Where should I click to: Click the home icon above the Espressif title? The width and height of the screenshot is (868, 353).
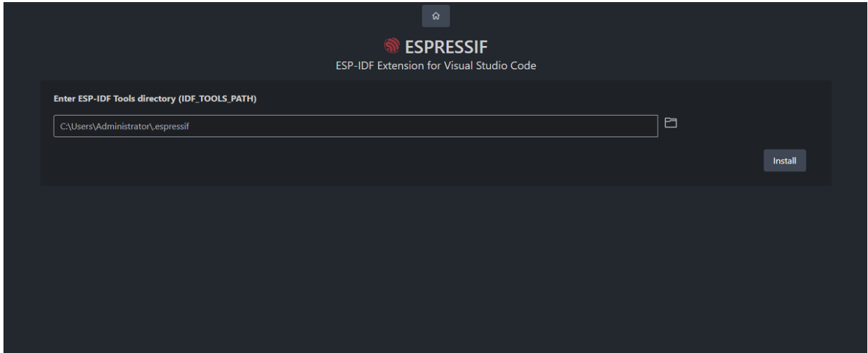(x=436, y=15)
